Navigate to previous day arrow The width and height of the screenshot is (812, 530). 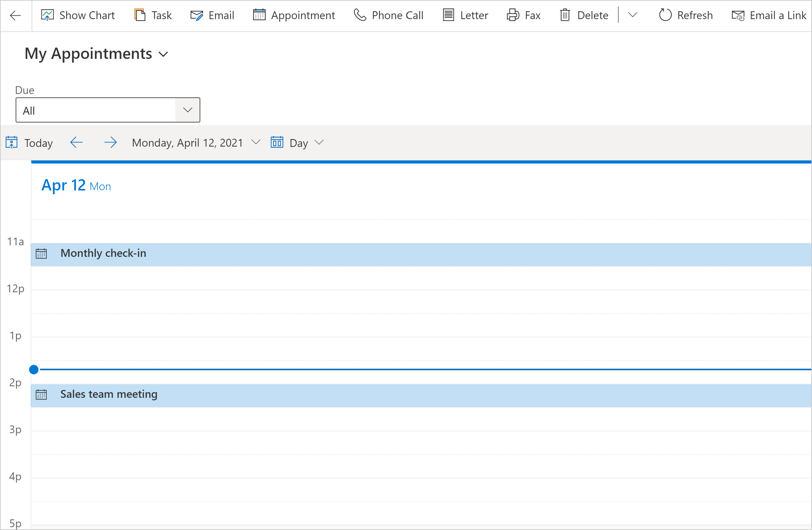(76, 142)
